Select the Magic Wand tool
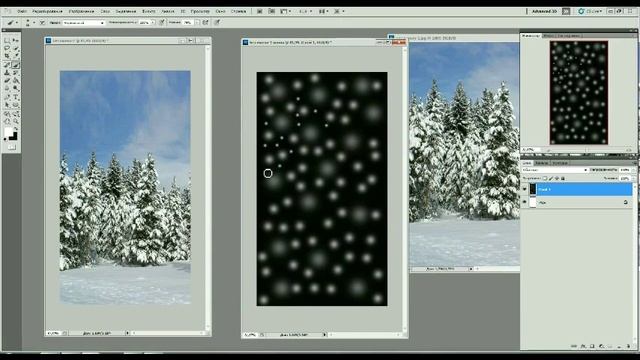640x360 pixels. point(16,48)
